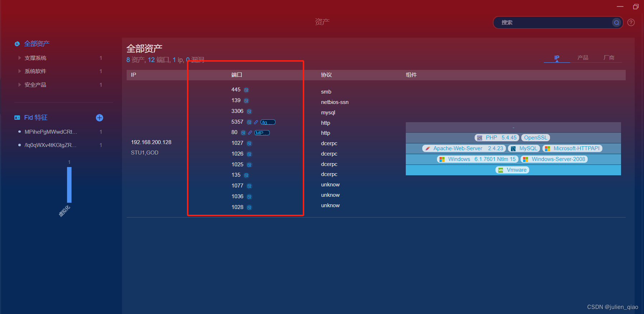Select the MPihePgMWwdCRt... Fid entry
The height and width of the screenshot is (314, 644).
click(51, 132)
